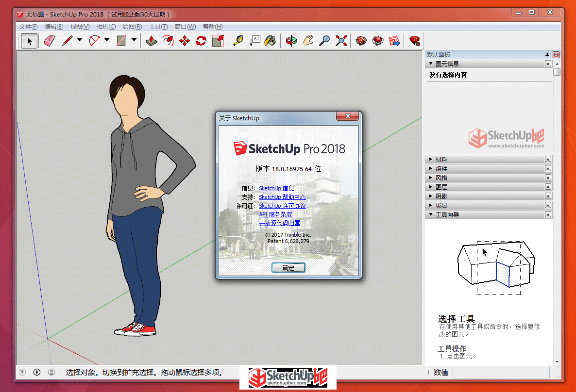Click the 没有选择内容 text
This screenshot has height=392, width=576.
pos(448,75)
